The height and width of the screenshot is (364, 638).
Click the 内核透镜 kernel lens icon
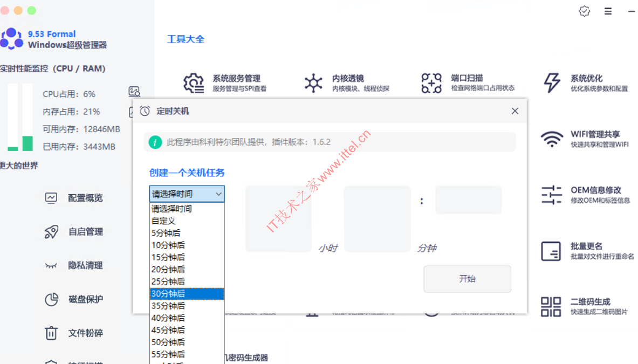click(x=313, y=83)
